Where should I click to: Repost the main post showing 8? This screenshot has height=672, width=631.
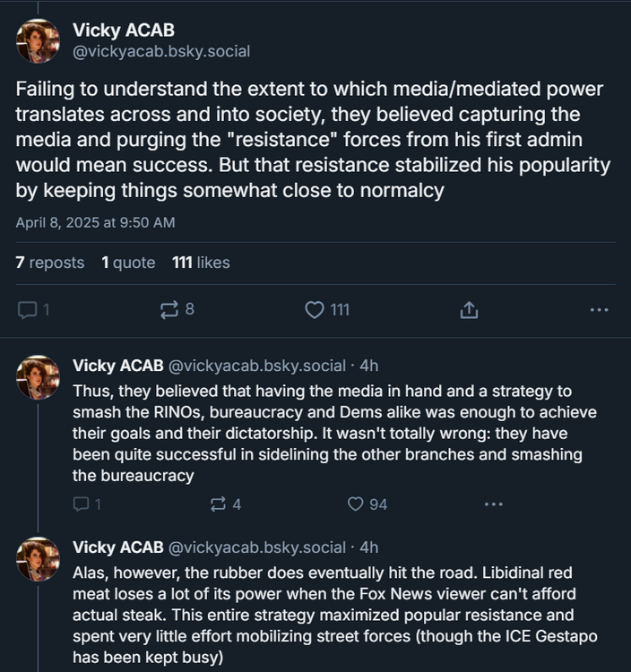[177, 310]
